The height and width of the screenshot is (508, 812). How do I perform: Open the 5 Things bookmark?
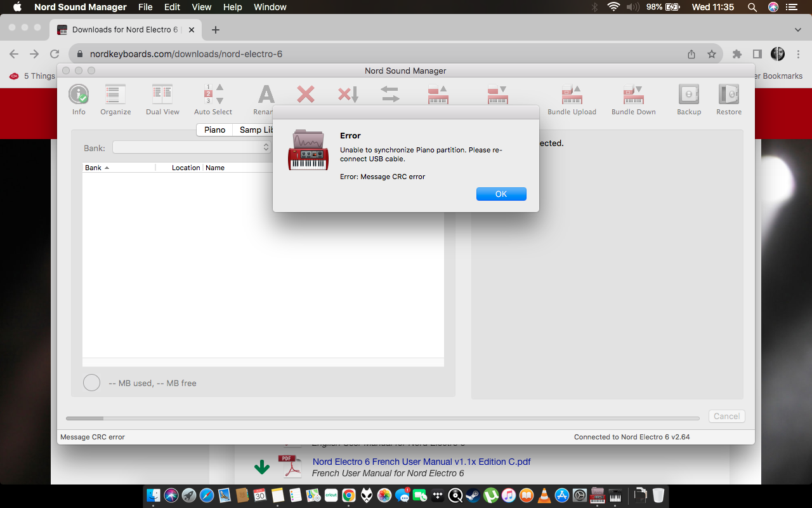32,76
